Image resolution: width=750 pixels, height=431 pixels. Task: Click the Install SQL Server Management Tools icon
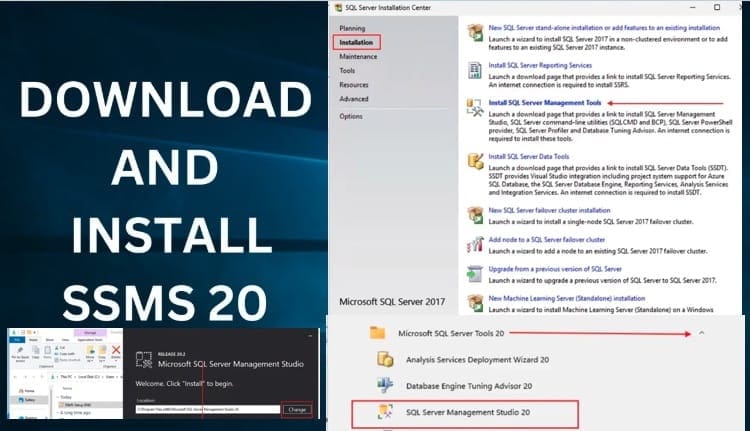(475, 108)
